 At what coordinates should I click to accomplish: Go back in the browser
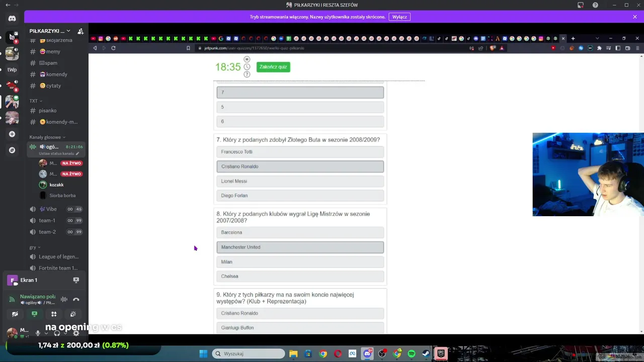click(x=95, y=48)
